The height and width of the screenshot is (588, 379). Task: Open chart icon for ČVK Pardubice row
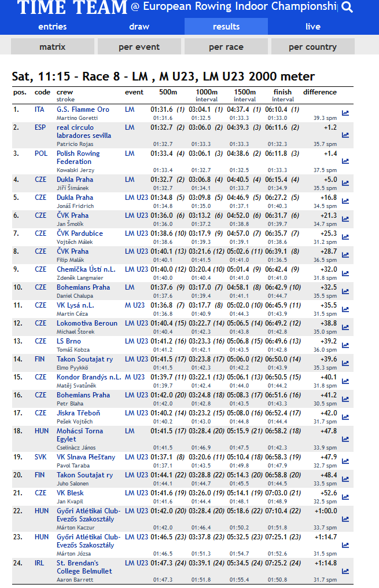(345, 237)
